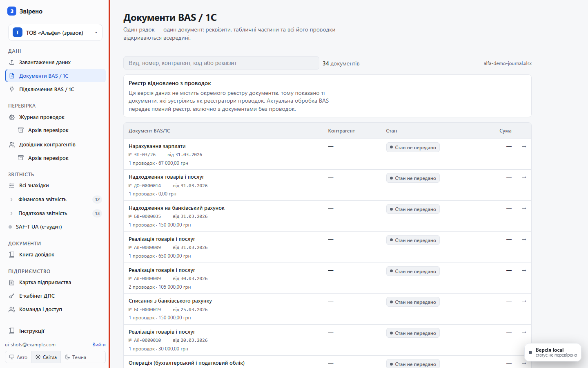Image resolution: width=588 pixels, height=368 pixels.
Task: Click the scales icon beside Журнал проводок
Action: [12, 117]
